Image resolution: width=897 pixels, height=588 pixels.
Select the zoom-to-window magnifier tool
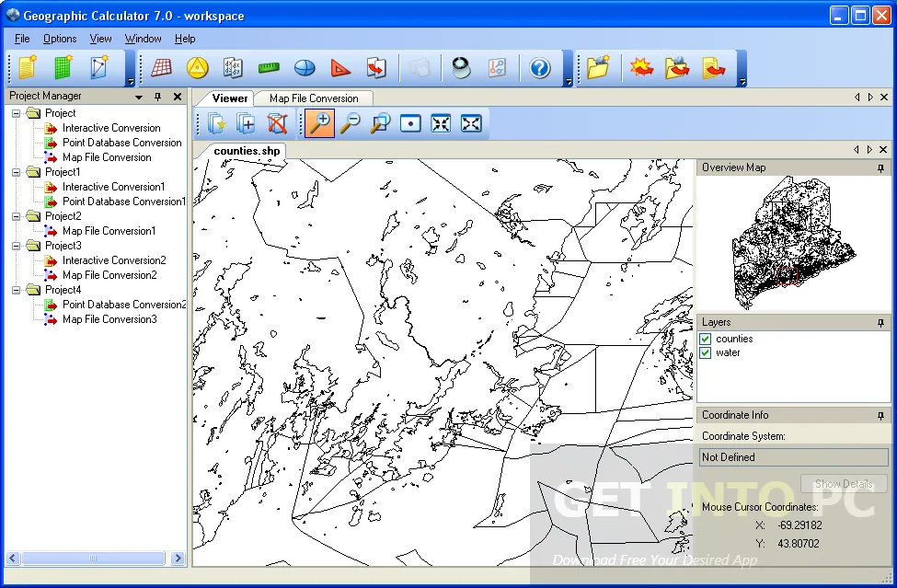click(x=381, y=123)
